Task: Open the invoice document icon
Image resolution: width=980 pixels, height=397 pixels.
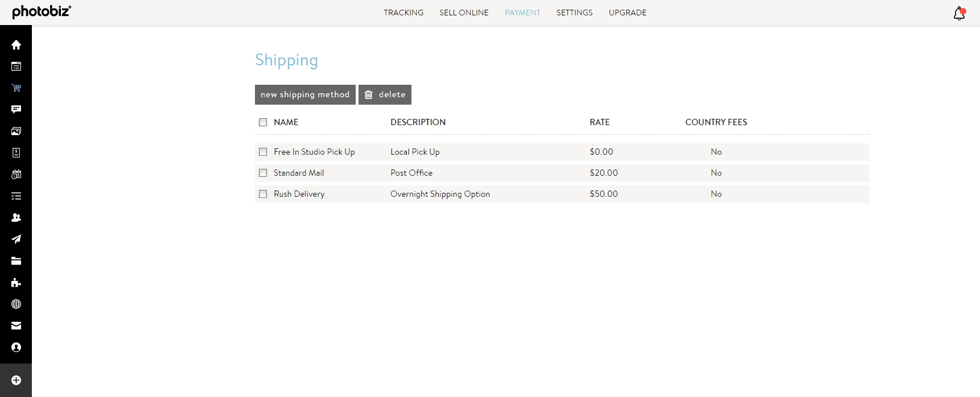Action: pos(16,152)
